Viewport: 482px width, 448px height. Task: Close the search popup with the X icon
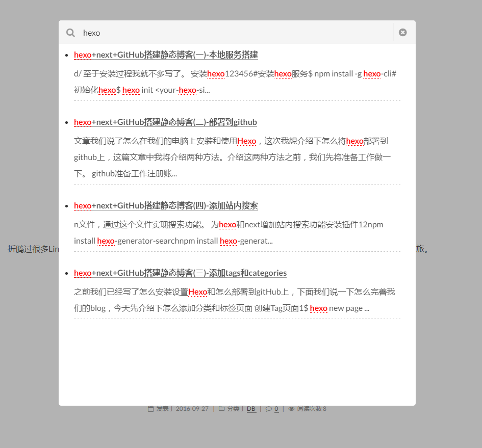(402, 33)
